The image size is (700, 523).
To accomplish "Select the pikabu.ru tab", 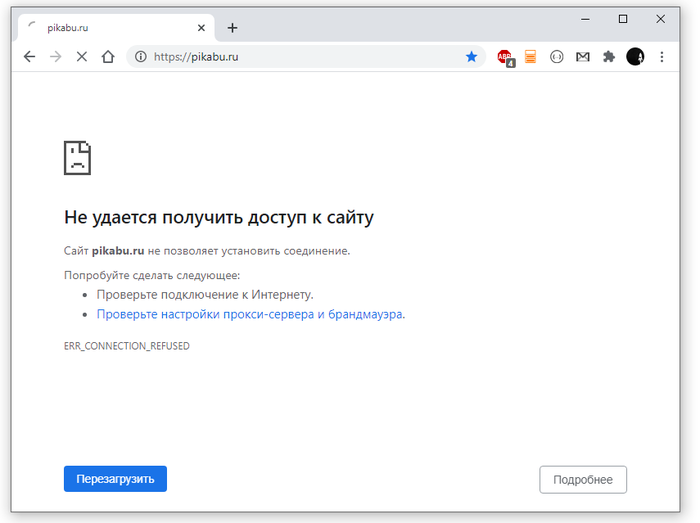I will click(116, 28).
